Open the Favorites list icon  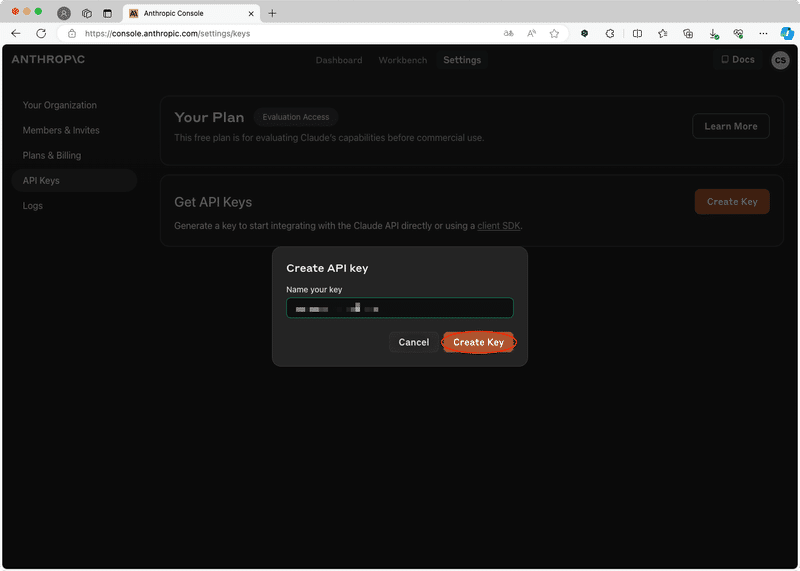663,34
